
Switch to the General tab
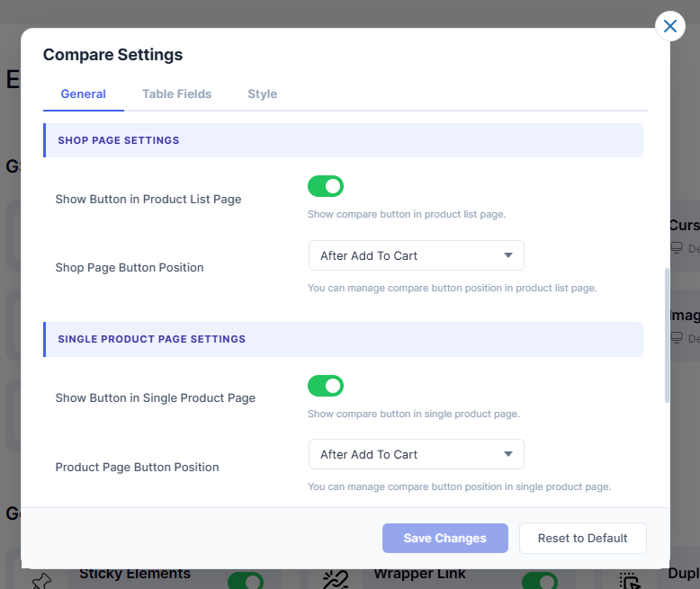tap(84, 94)
